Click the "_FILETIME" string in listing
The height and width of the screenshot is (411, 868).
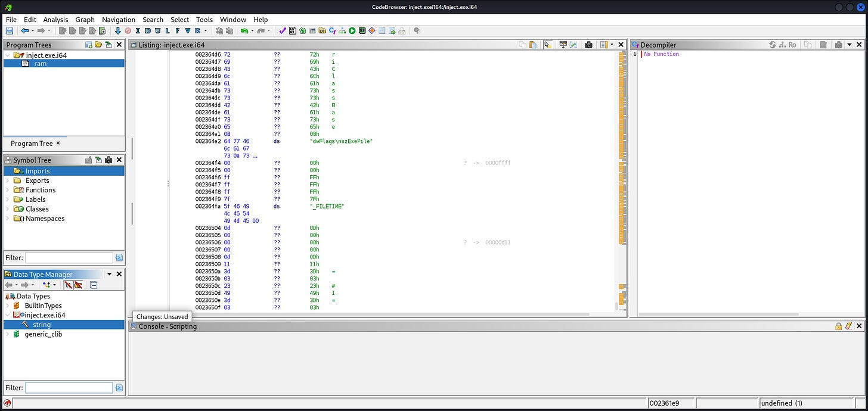point(327,206)
